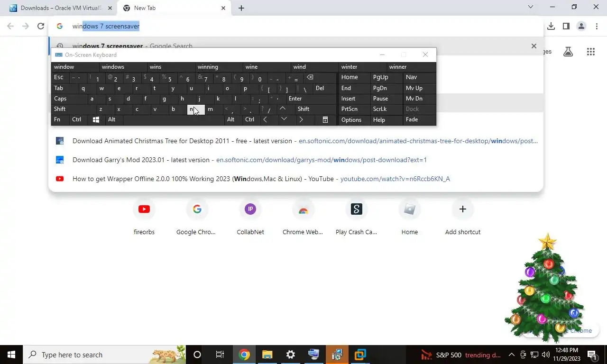
Task: Tap the context menu key on keyboard
Action: coord(325,120)
